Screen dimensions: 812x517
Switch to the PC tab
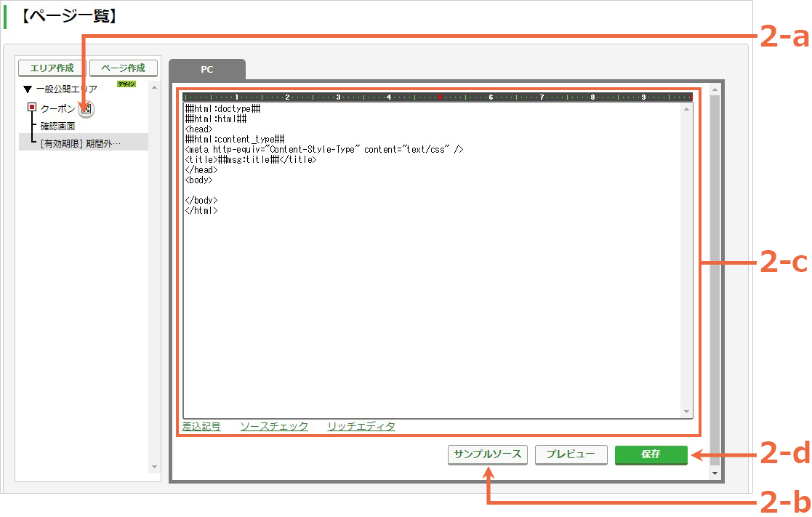[x=207, y=69]
